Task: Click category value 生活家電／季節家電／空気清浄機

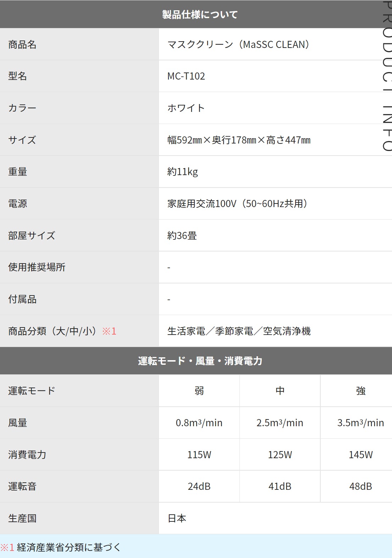Action: [239, 331]
